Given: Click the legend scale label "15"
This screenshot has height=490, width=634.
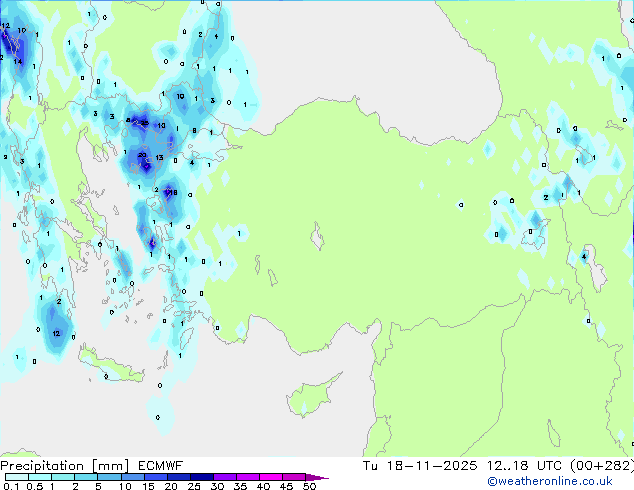Looking at the screenshot, I should pos(148,486).
